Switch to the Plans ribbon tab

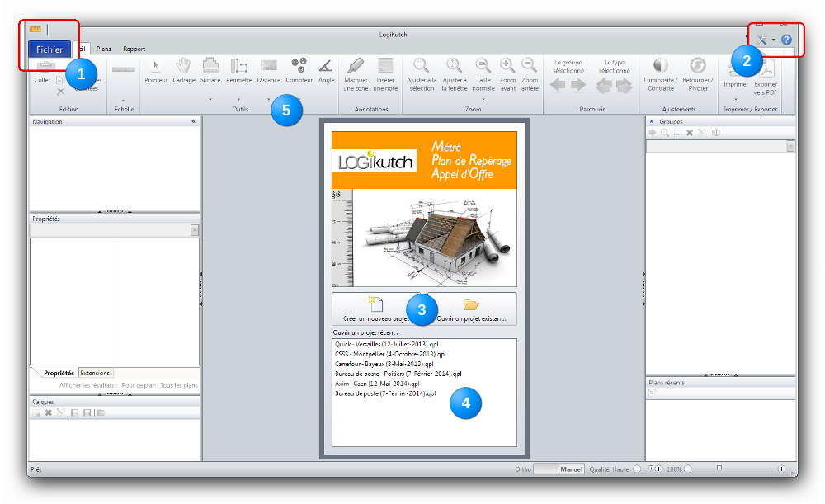tap(104, 49)
